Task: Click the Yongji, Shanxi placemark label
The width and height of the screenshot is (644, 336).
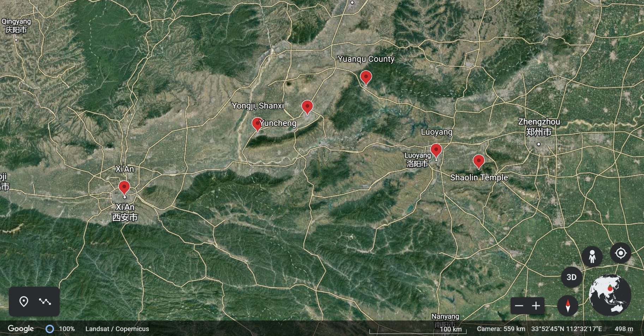Action: pyautogui.click(x=258, y=105)
